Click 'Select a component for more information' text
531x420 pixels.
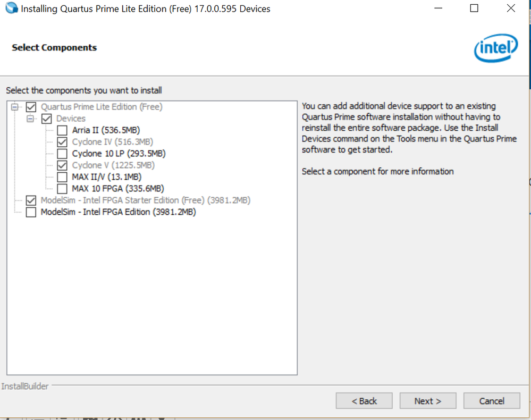pos(377,171)
